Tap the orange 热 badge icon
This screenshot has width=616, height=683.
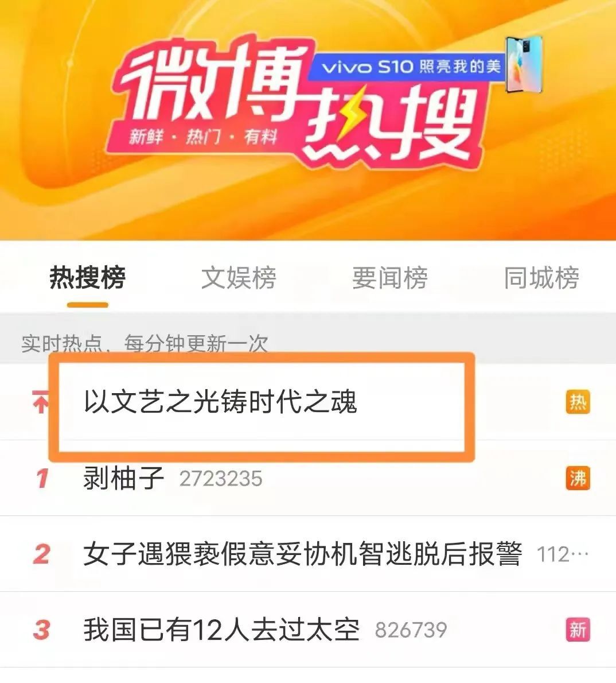click(x=578, y=402)
